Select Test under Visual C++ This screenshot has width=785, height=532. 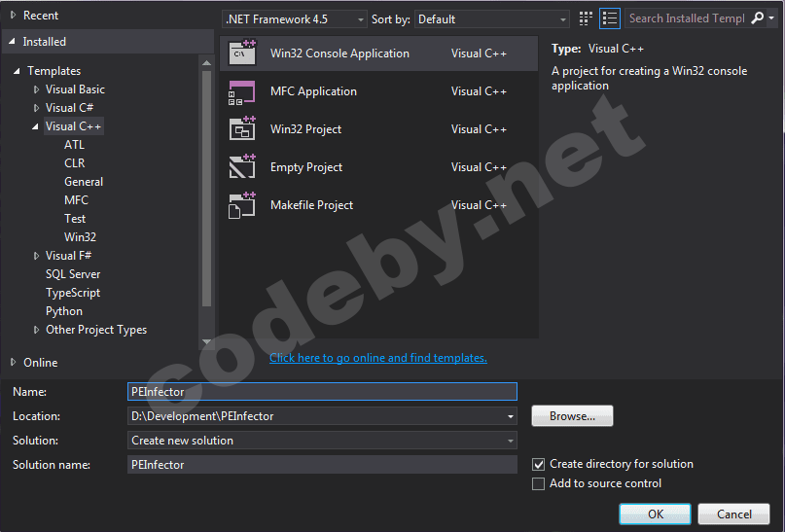(x=75, y=219)
